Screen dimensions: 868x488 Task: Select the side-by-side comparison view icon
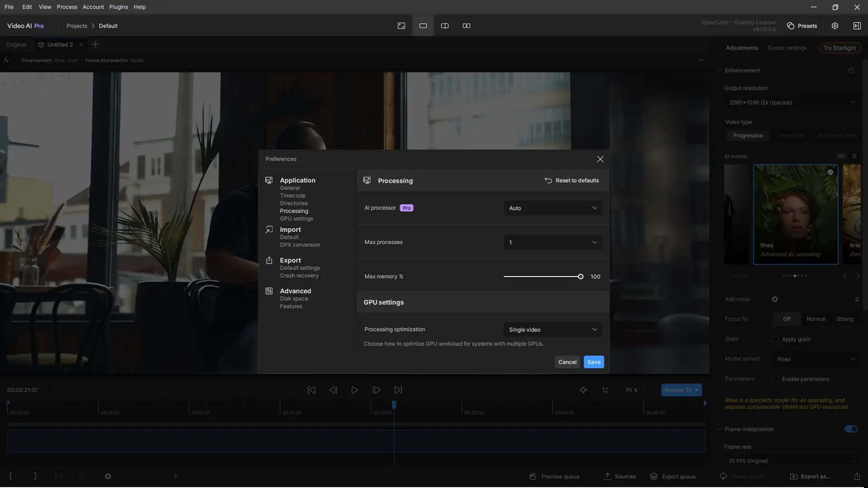point(467,26)
